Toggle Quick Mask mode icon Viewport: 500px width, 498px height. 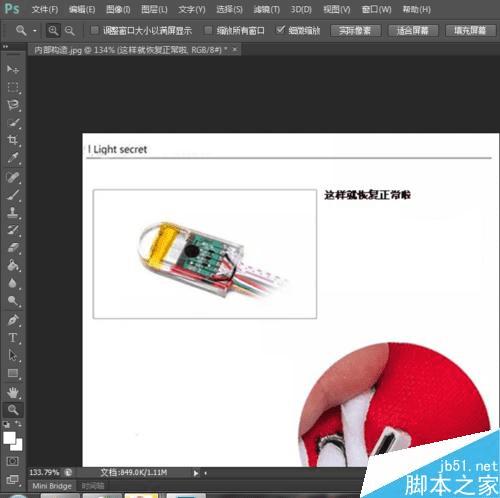click(13, 461)
